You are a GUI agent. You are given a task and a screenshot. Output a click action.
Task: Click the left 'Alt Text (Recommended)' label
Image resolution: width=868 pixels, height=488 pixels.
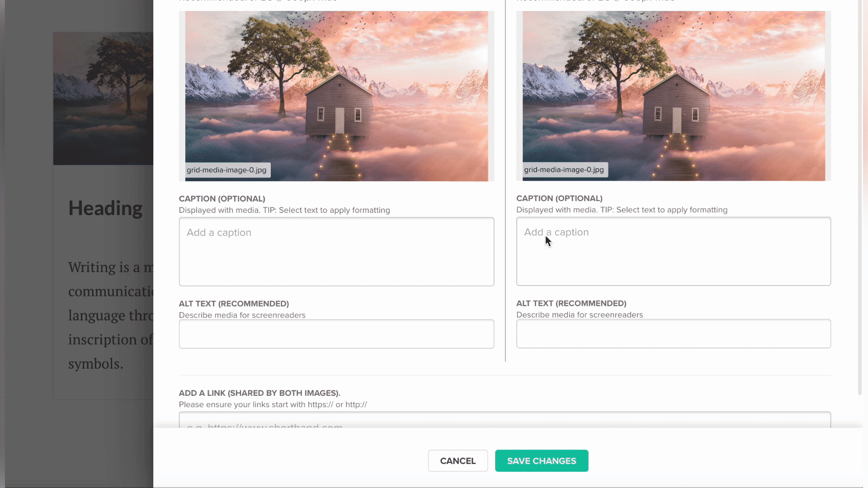(234, 304)
